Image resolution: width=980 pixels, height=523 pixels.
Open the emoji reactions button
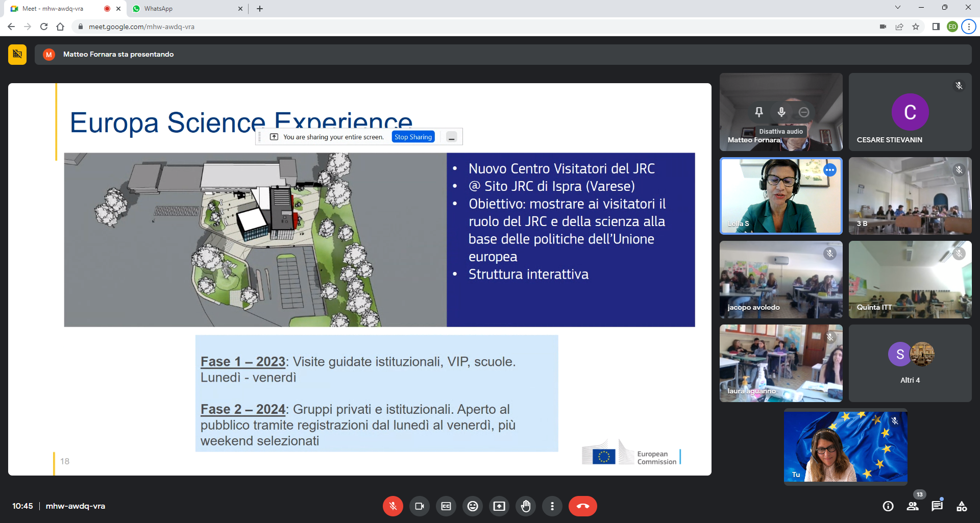[x=473, y=506]
